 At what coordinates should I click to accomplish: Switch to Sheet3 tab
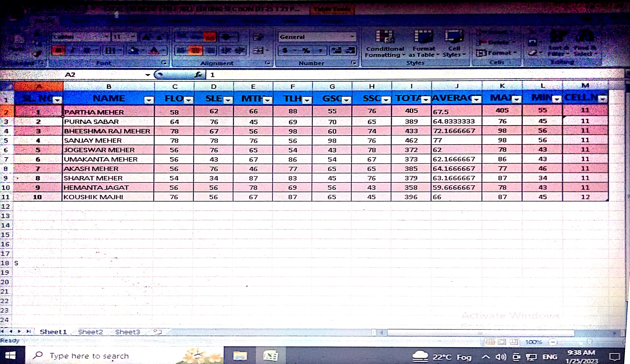click(128, 332)
